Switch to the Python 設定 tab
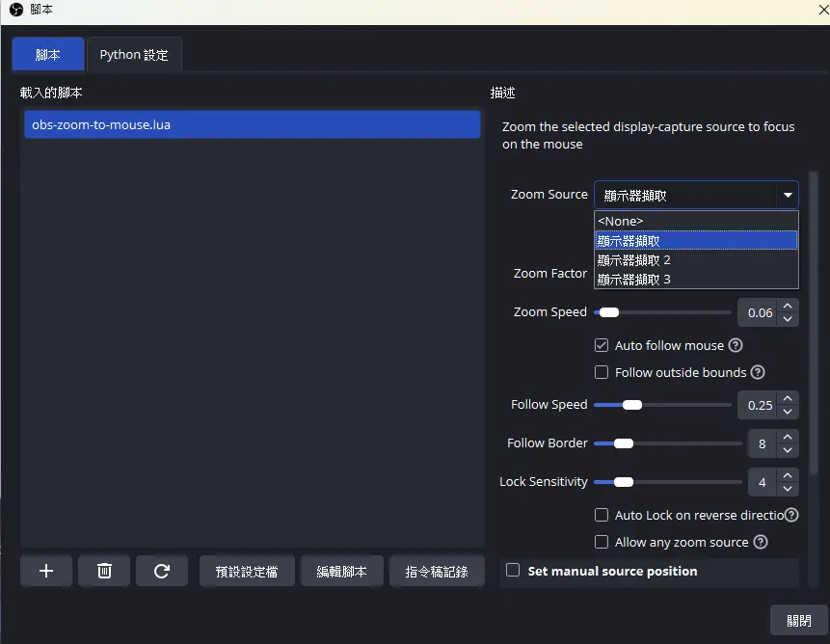The width and height of the screenshot is (830, 644). (134, 55)
